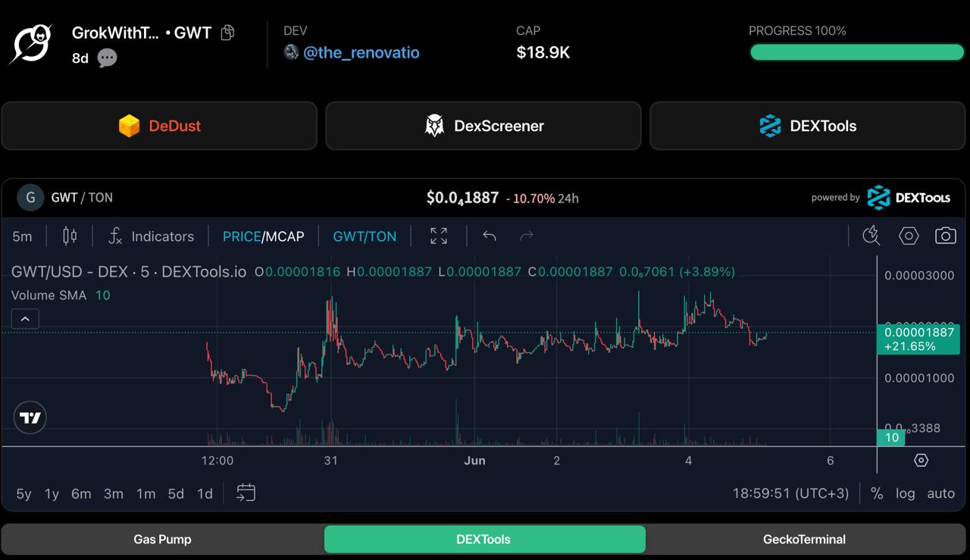Viewport: 970px width, 560px height.
Task: Switch to the GeckoTerminal chart tab
Action: pos(804,540)
